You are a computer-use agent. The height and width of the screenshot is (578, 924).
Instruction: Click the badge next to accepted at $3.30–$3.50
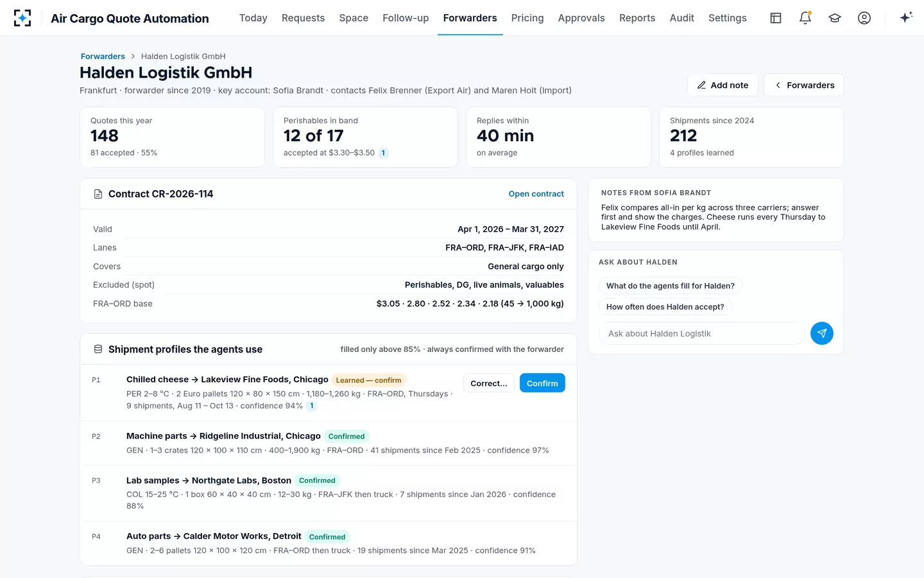coord(383,153)
